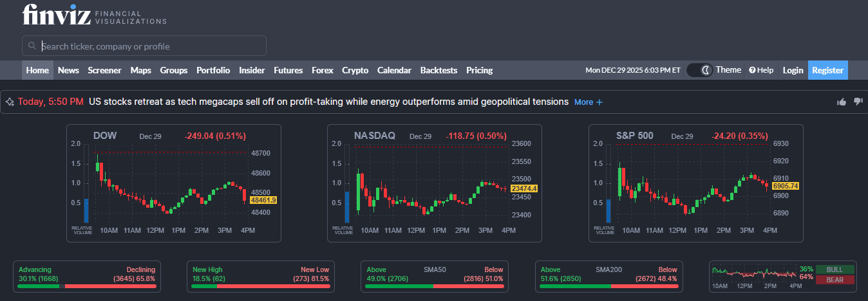Open the Crypto page
This screenshot has width=868, height=301.
355,70
